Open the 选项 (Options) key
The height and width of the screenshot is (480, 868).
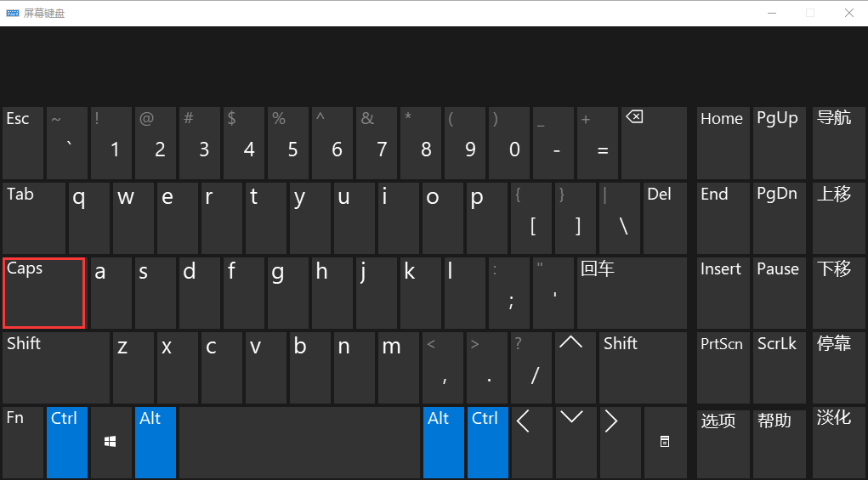(x=723, y=442)
